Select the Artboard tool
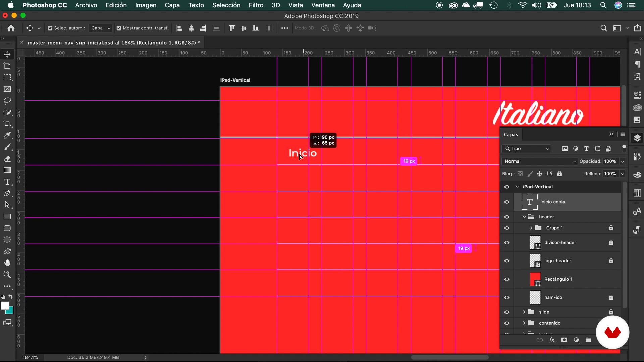Viewport: 644px width, 362px height. (7, 66)
